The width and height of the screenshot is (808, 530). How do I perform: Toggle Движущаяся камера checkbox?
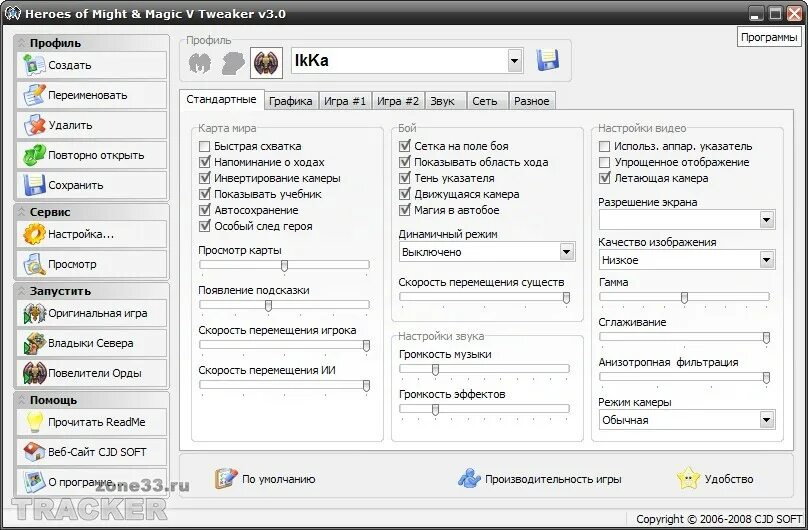coord(405,194)
